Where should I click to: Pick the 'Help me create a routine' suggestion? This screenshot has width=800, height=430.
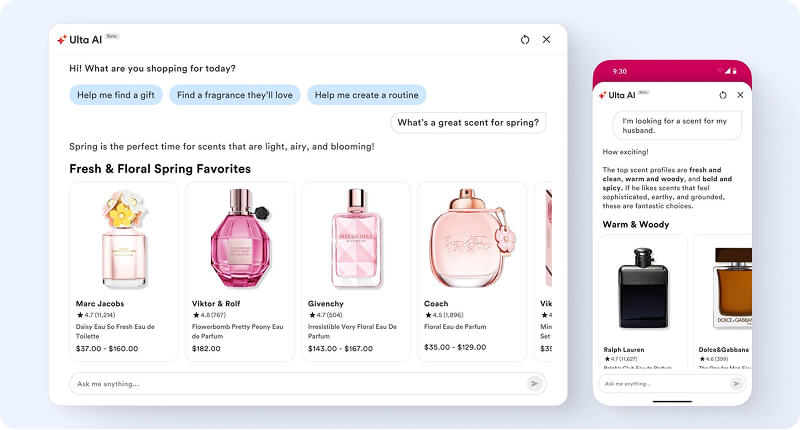pos(366,95)
